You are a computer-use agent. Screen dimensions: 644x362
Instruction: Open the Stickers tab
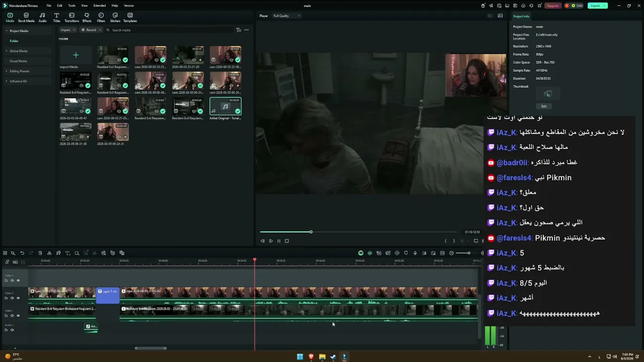115,18
